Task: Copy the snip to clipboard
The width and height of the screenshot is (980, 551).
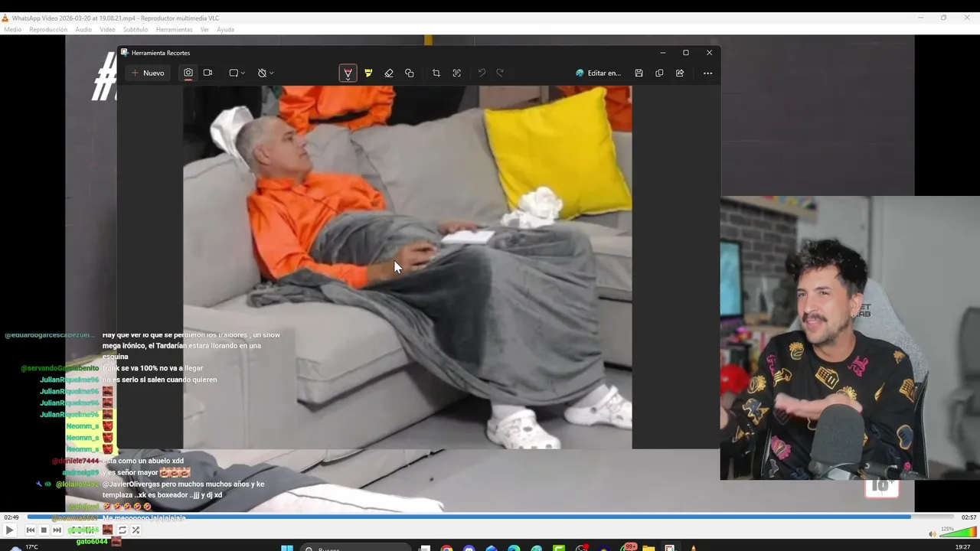Action: point(659,73)
